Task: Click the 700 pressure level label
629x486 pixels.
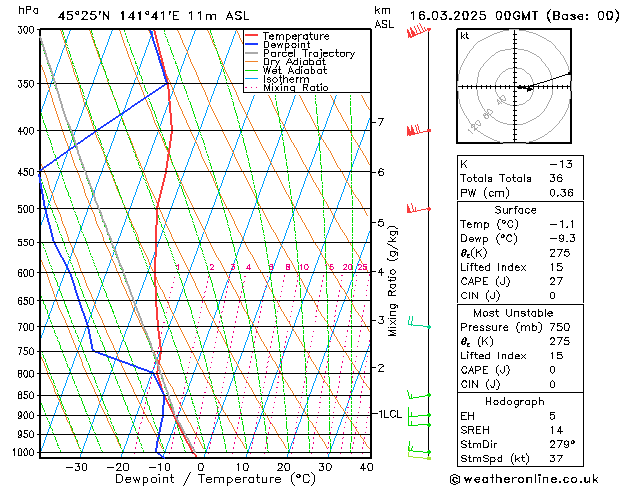Action: [x=28, y=327]
